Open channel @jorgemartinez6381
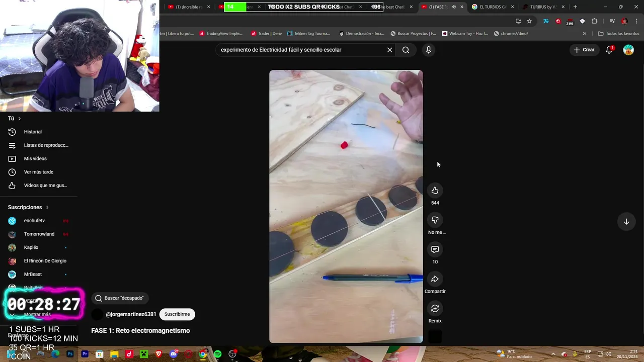The image size is (644, 362). (131, 314)
